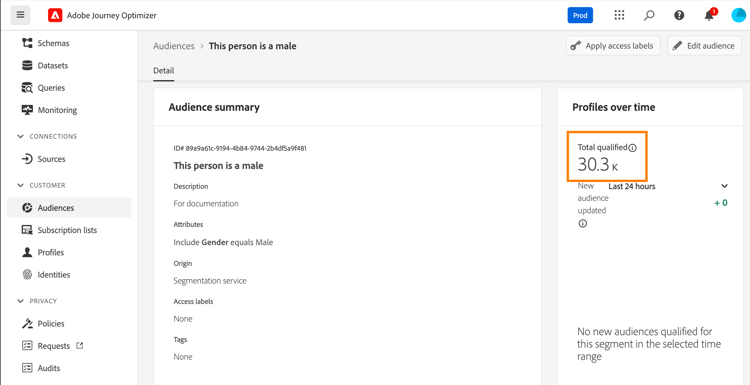Click the Adobe logo icon
The image size is (750, 385).
[x=55, y=15]
